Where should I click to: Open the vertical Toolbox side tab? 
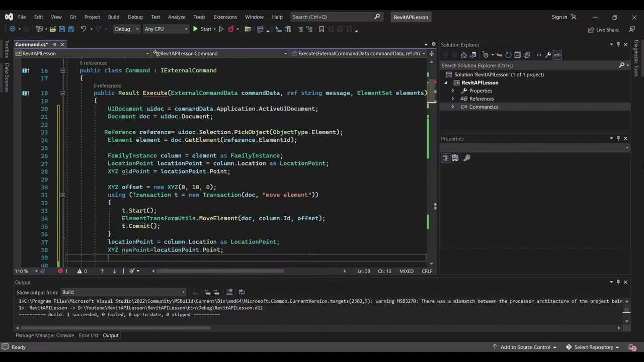[7, 49]
